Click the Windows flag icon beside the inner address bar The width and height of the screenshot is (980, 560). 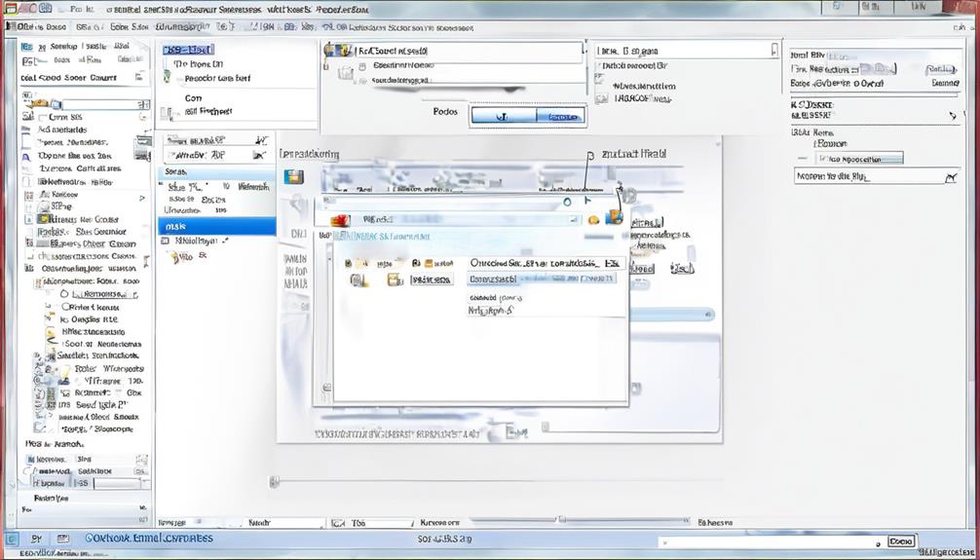(615, 217)
